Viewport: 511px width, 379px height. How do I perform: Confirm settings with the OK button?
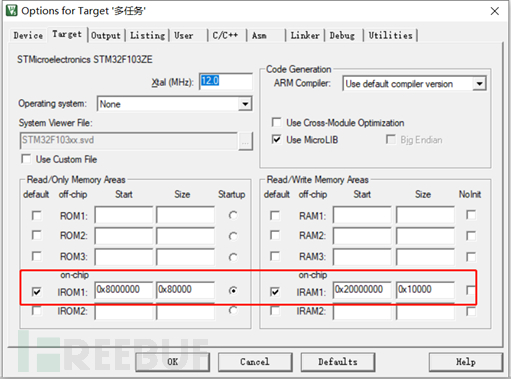(172, 362)
